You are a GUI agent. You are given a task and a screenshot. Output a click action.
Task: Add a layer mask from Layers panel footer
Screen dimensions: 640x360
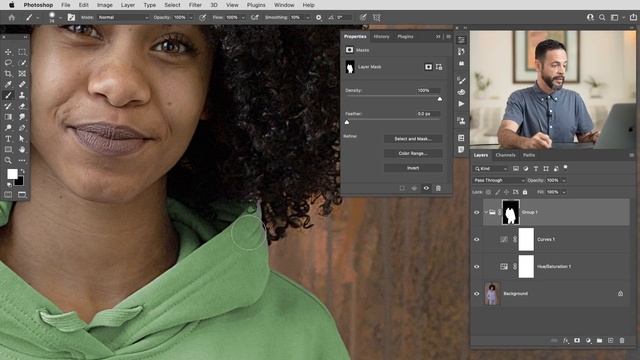(577, 340)
